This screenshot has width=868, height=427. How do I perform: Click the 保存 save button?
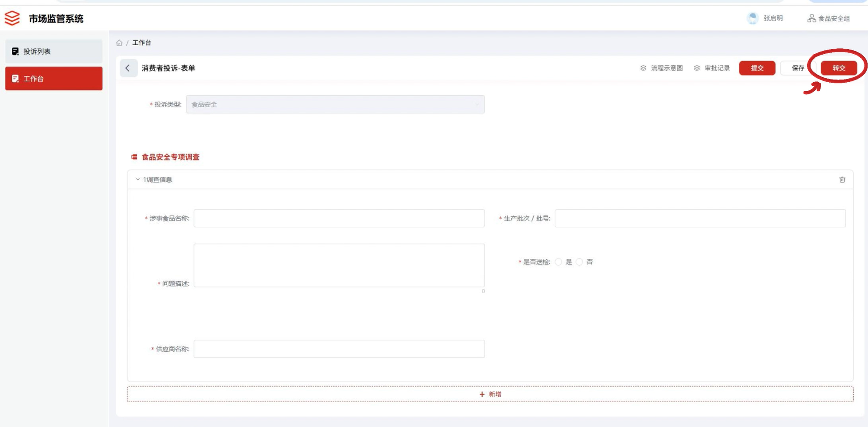pyautogui.click(x=797, y=68)
